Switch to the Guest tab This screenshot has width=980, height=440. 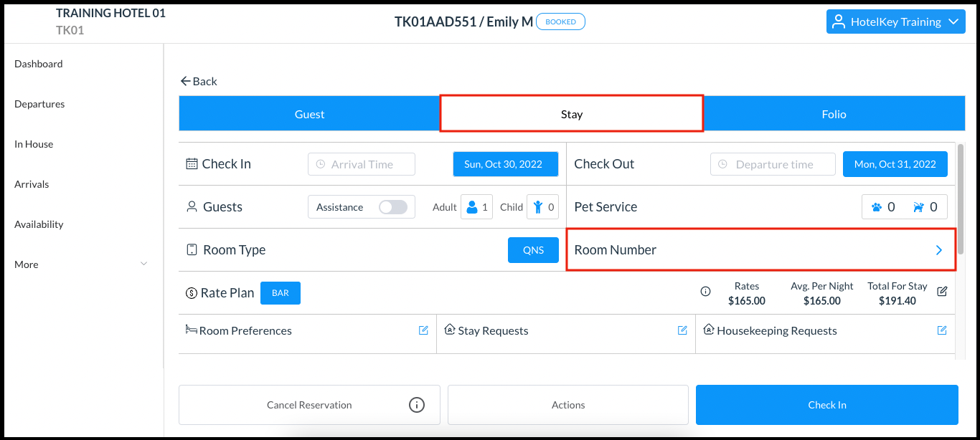tap(309, 115)
